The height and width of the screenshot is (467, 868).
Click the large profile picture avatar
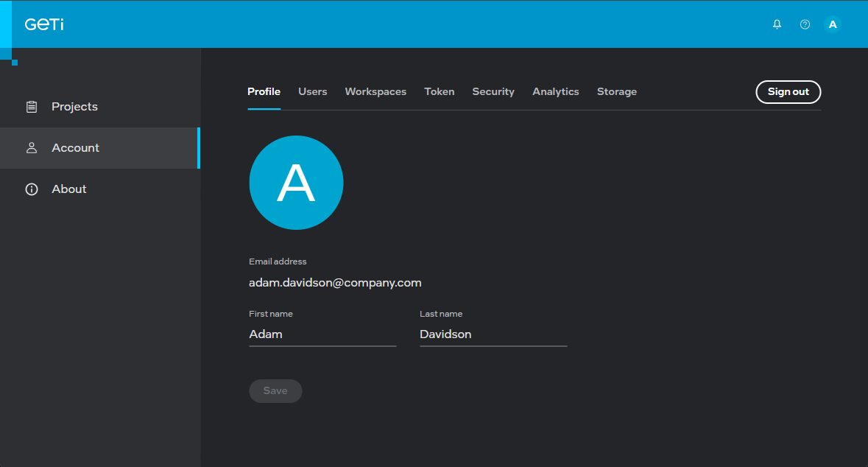(296, 183)
